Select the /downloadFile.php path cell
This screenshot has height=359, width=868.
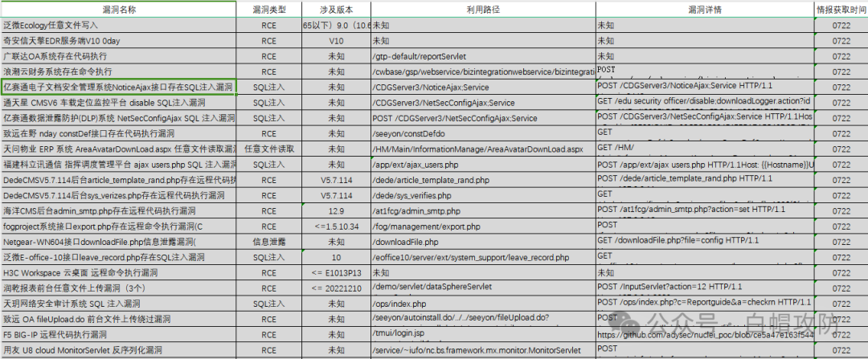(x=483, y=243)
